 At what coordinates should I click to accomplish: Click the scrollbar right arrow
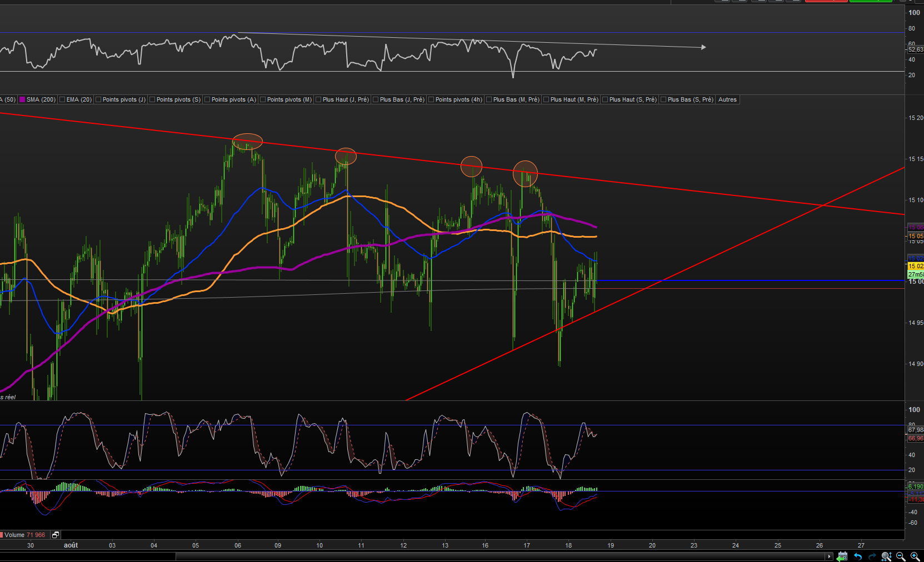click(830, 556)
